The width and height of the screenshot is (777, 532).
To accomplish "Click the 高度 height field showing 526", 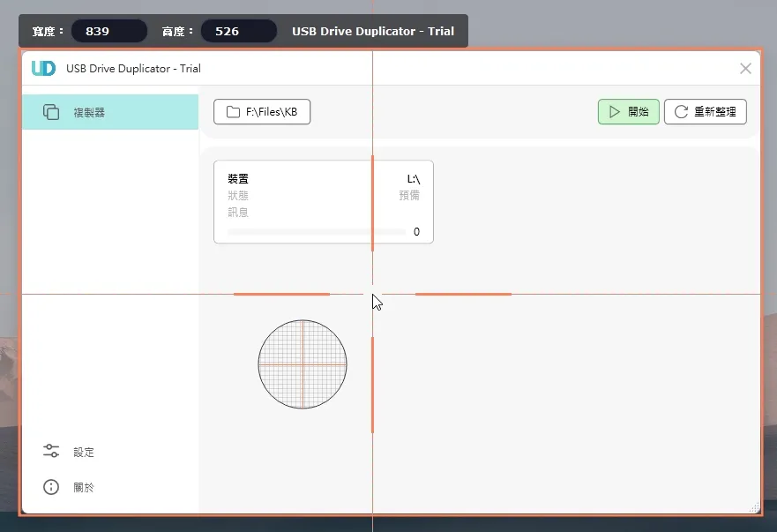I will pos(239,31).
